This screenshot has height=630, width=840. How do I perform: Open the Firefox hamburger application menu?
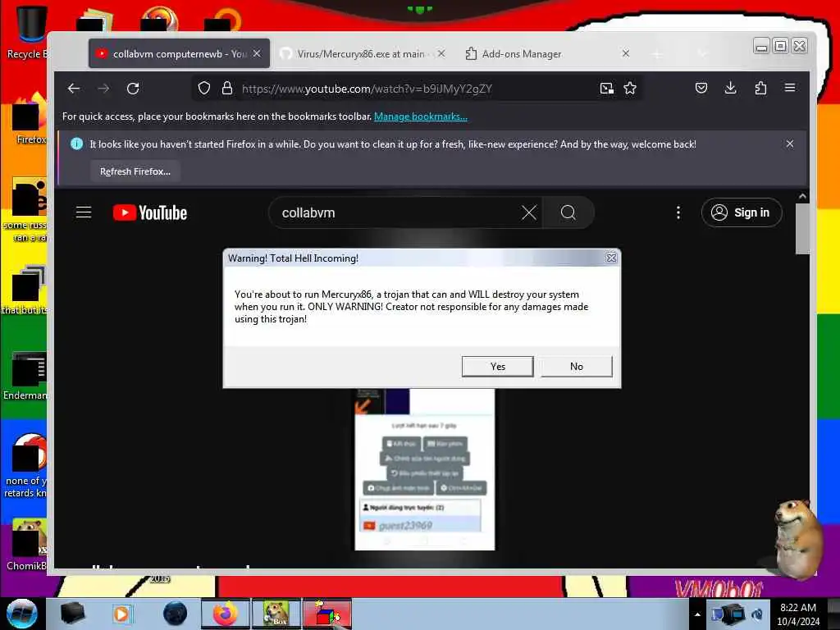pyautogui.click(x=790, y=88)
